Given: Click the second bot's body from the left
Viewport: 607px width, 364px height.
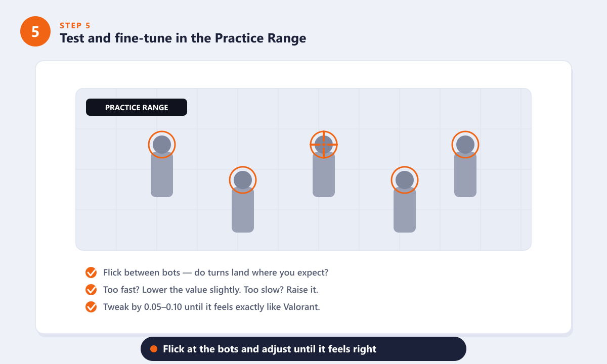Looking at the screenshot, I should click(243, 210).
